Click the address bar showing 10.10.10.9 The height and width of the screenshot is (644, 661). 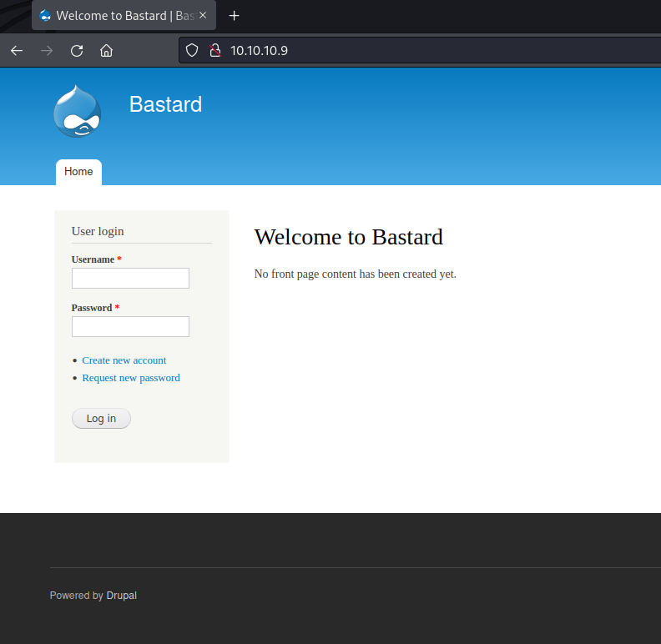417,51
